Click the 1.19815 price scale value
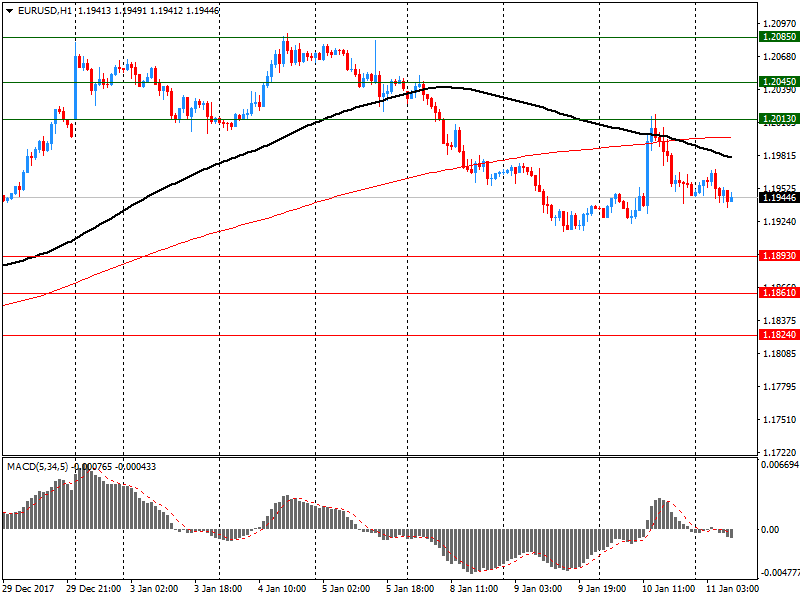Screen dimensions: 800x600 778,155
